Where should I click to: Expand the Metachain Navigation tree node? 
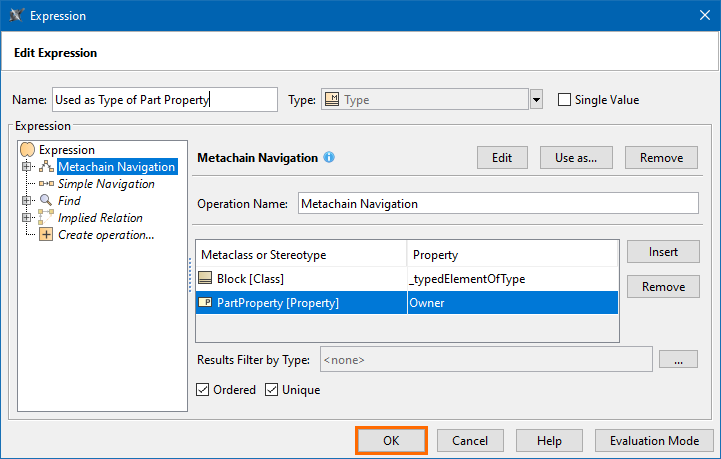coord(27,167)
